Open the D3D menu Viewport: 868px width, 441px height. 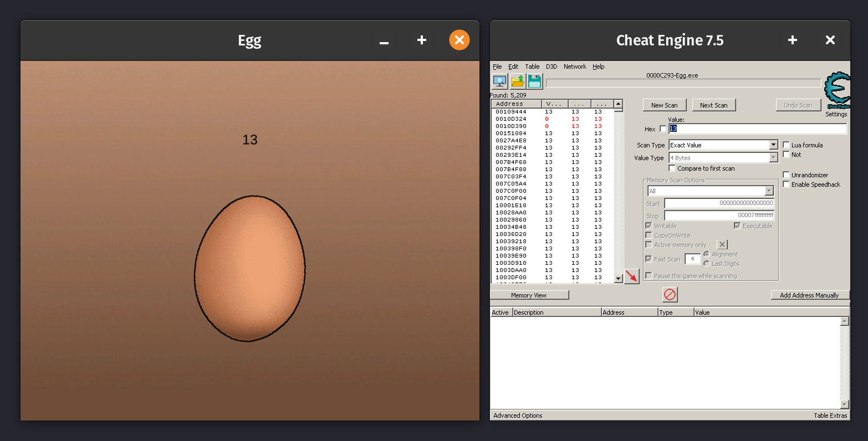point(552,66)
